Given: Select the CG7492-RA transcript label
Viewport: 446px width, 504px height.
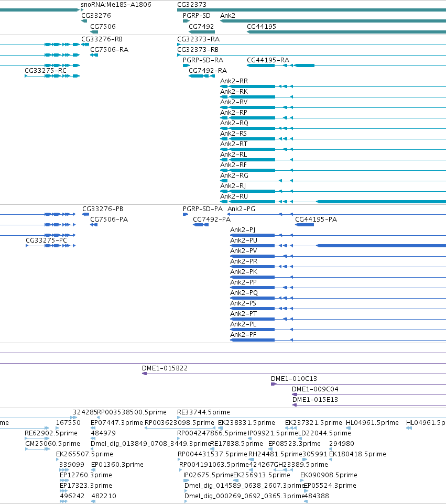Looking at the screenshot, I should 208,70.
